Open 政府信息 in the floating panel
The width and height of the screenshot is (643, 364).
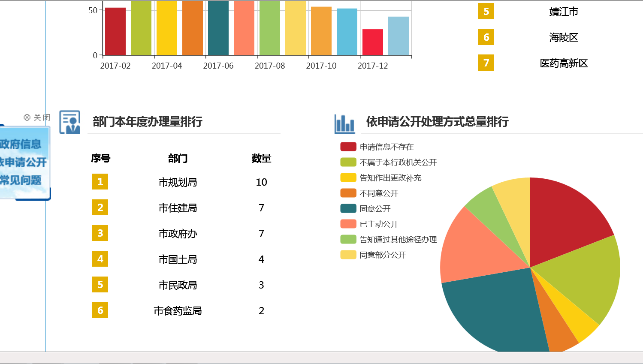coord(21,144)
